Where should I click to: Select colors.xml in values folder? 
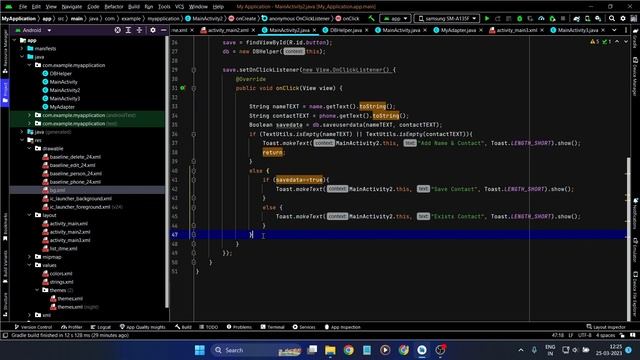click(x=61, y=273)
